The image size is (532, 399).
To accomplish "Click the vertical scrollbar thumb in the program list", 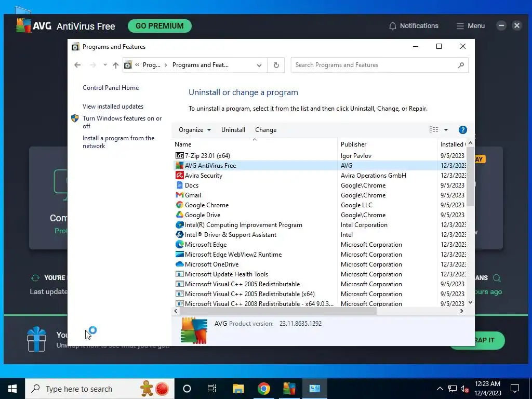I will point(470,177).
